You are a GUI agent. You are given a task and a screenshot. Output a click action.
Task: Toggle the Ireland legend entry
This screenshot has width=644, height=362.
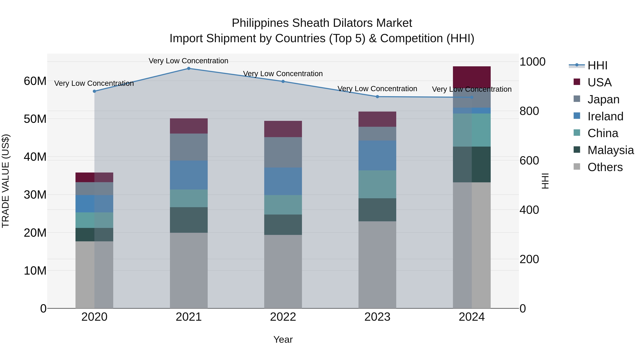click(x=598, y=116)
